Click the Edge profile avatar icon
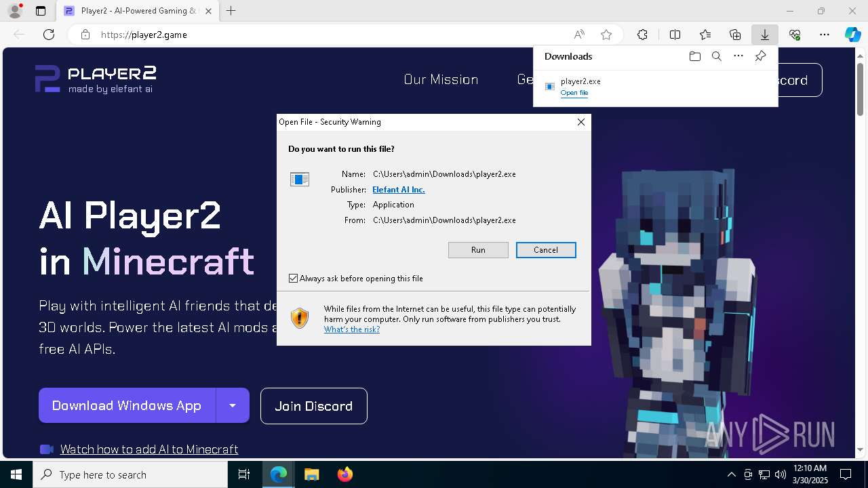 pos(14,11)
